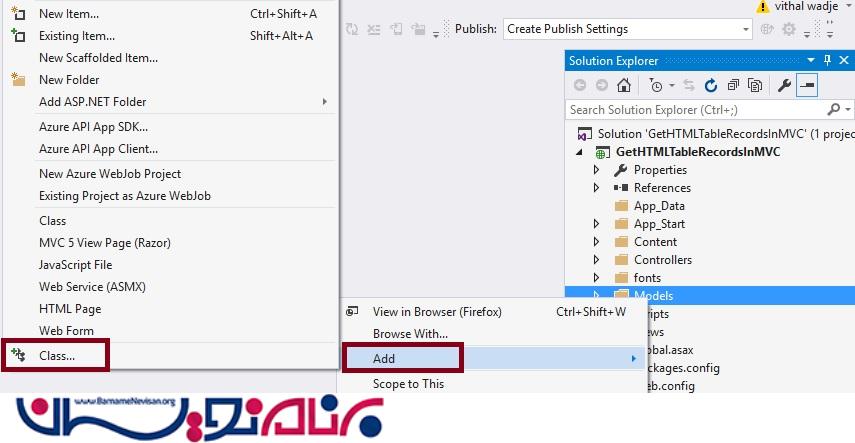Click the New Folder menu icon
Image resolution: width=855 pixels, height=443 pixels.
pos(18,80)
